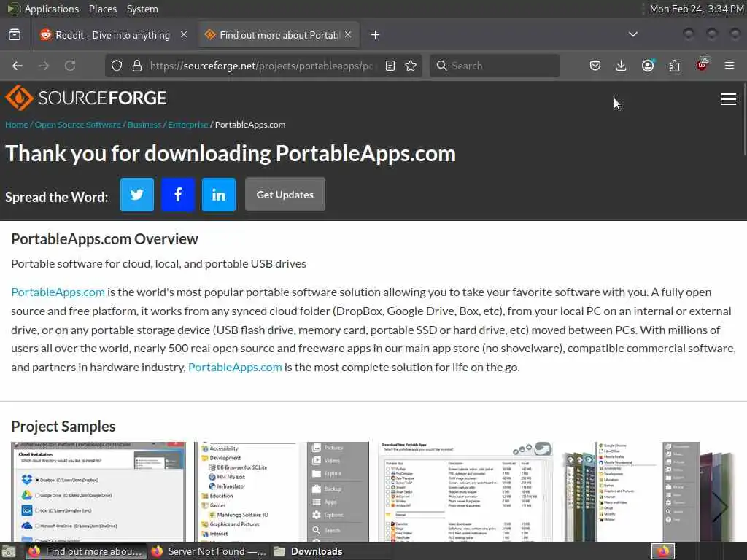Click the clock showing Mon Feb 24
This screenshot has height=560, width=747.
tap(697, 9)
